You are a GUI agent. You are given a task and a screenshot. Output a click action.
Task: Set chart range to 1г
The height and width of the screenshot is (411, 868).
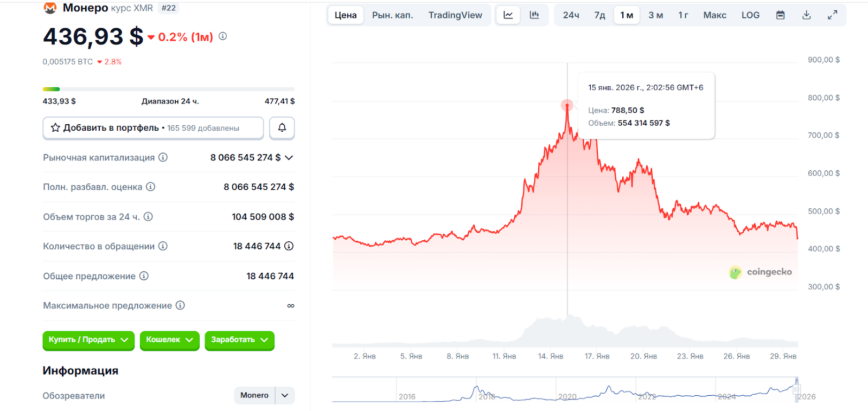click(683, 15)
